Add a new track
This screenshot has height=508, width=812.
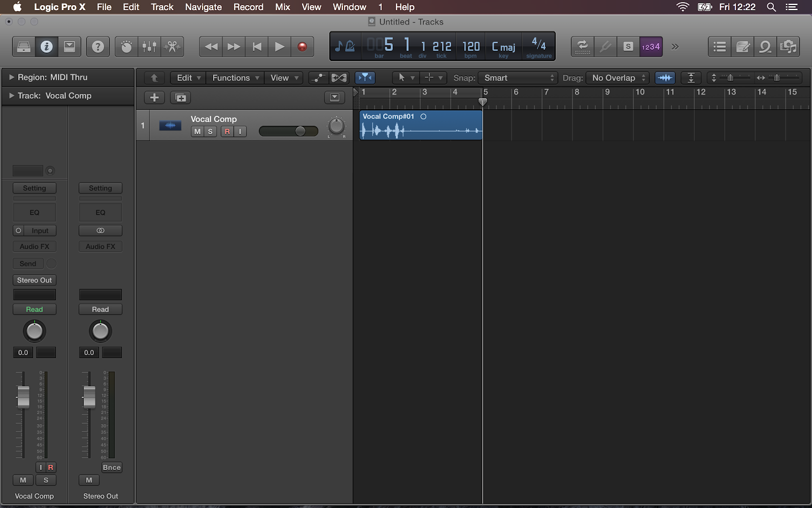154,98
